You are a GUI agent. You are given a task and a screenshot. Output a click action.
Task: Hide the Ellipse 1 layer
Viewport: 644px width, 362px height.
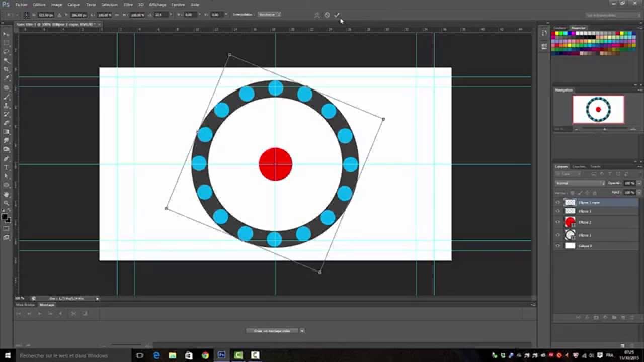click(x=557, y=235)
